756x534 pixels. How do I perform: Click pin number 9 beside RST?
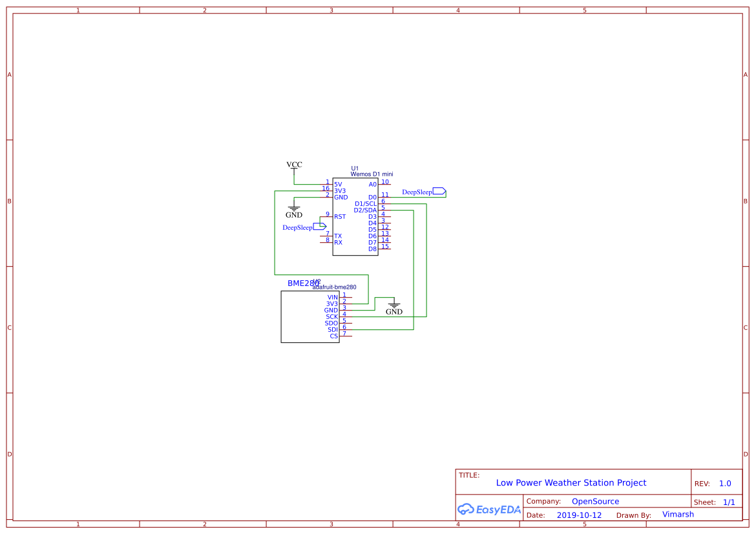coord(328,214)
